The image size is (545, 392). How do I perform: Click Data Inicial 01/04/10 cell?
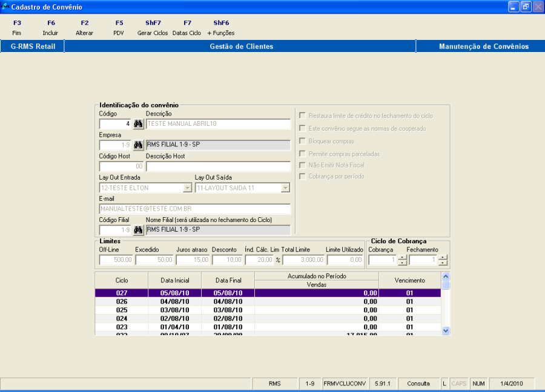click(x=175, y=327)
